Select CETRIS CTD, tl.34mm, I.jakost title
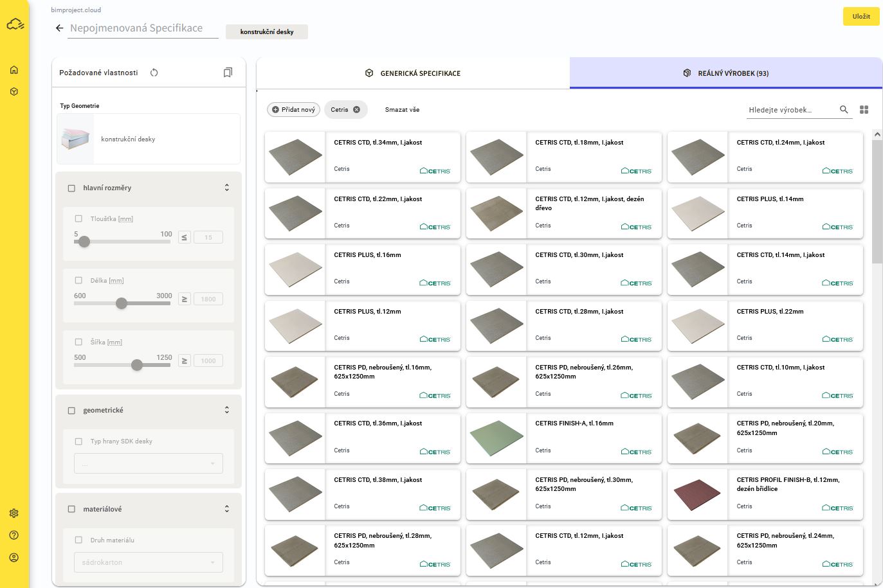883x588 pixels. pos(378,143)
